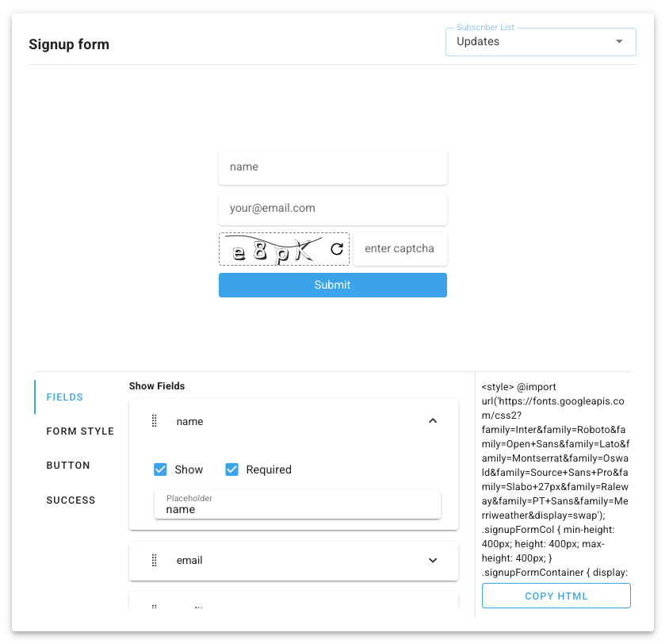Click the your@email.com preview input
This screenshot has height=644, width=669.
click(332, 209)
